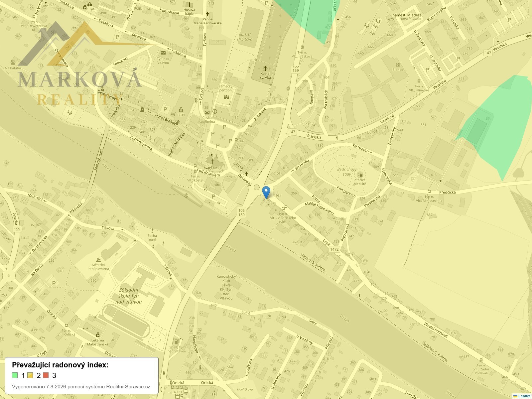The width and height of the screenshot is (532, 399).
Task: Click the 'Převažující radonový index:' legend title
Action: (x=60, y=365)
